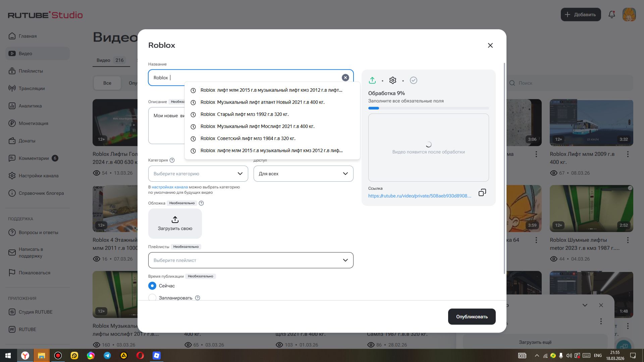Open the private rutube video link
The height and width of the screenshot is (362, 644).
(420, 196)
